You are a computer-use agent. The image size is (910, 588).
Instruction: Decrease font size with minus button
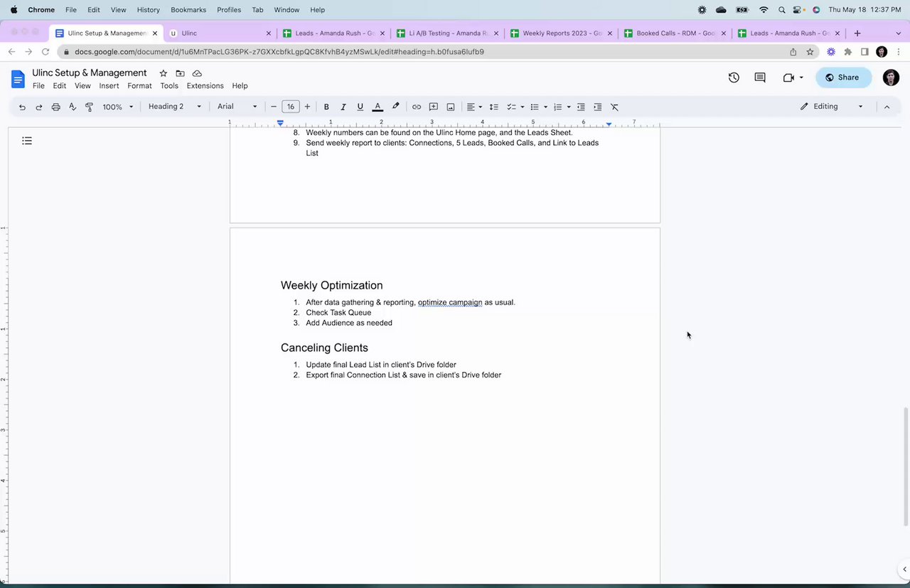274,107
